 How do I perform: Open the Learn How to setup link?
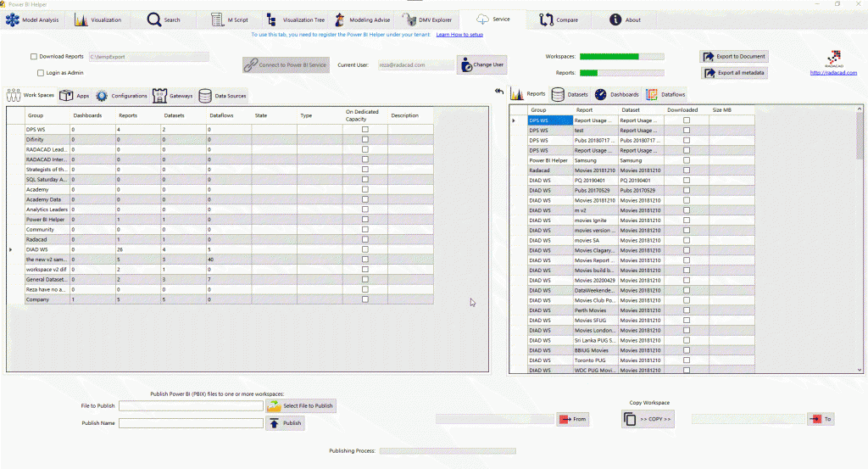(x=459, y=35)
